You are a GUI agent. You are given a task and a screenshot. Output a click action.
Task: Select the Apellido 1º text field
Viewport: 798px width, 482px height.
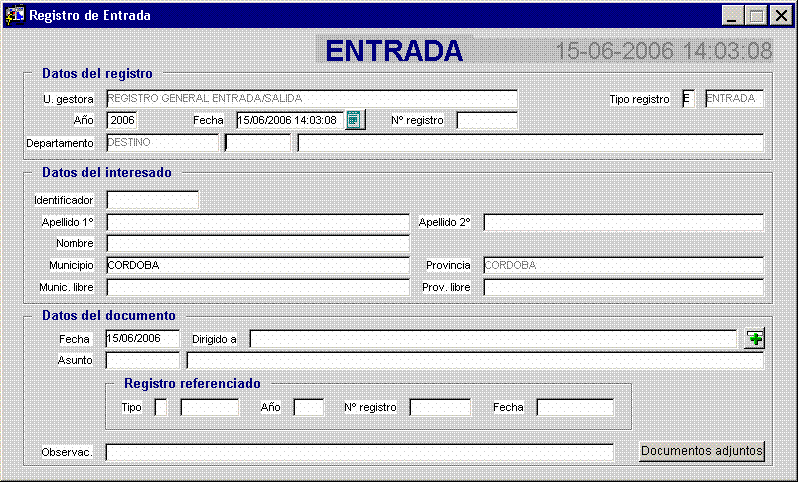point(258,222)
